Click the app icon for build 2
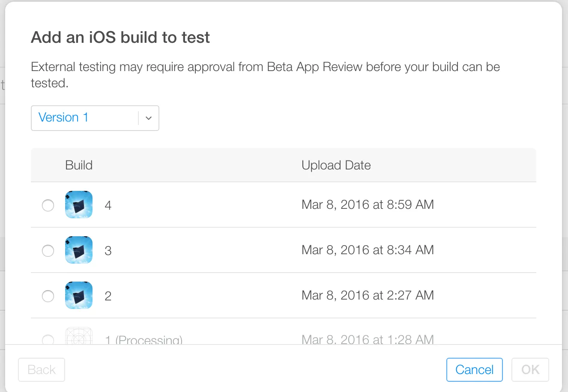This screenshot has width=568, height=392. [x=79, y=295]
